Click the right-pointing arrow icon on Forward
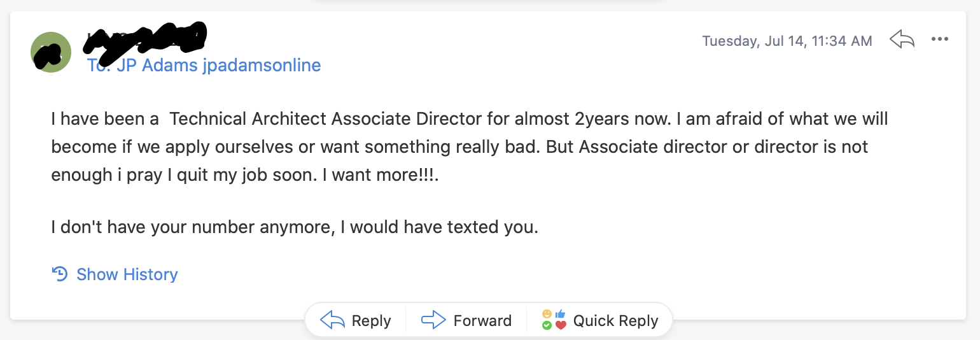Viewport: 980px width, 340px height. (434, 320)
